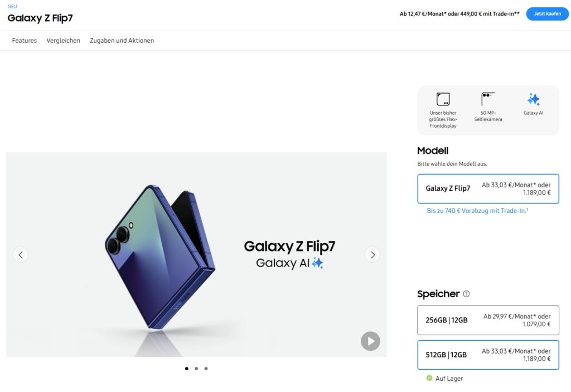Select the 512GB | 12GB storage option
The image size is (571, 392).
[x=488, y=355]
